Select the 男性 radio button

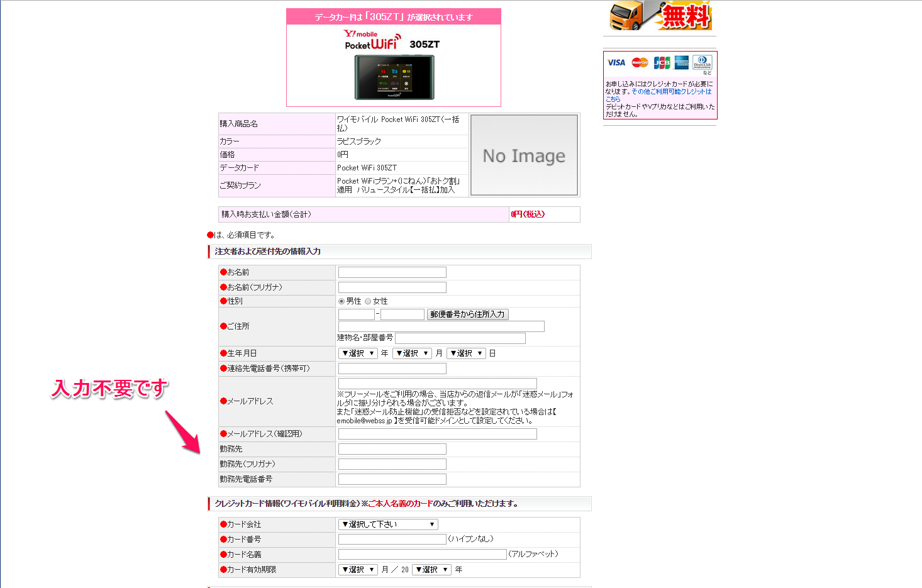[342, 301]
